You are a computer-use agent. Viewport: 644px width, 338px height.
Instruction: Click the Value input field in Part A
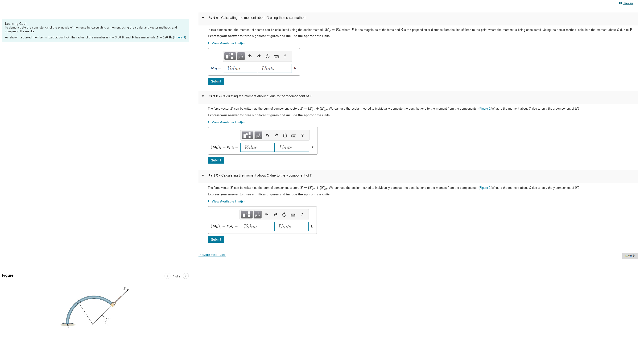240,68
